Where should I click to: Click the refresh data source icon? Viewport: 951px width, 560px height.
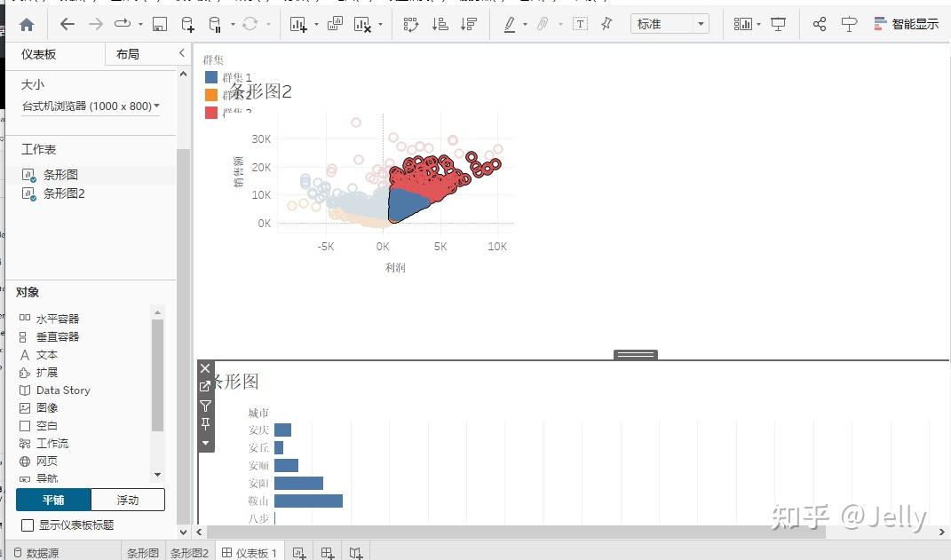pos(250,24)
